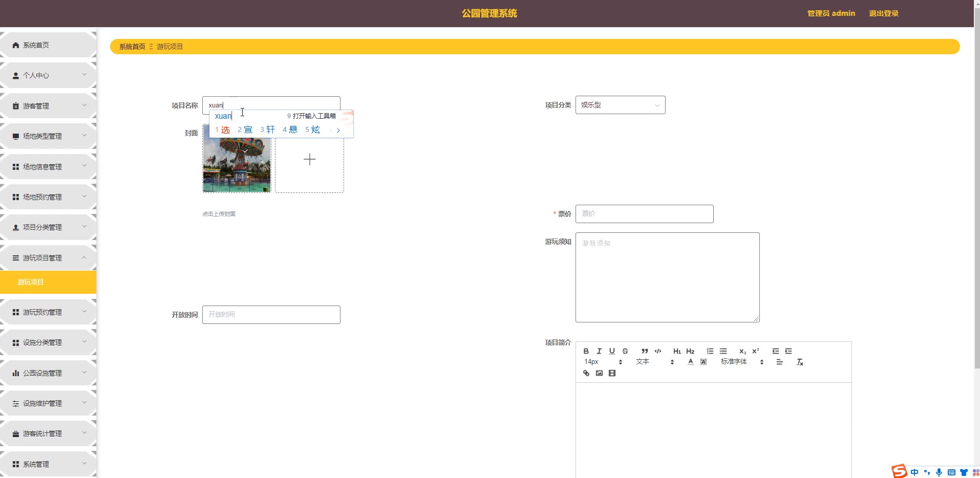Click the plus box to upload cover

pos(309,159)
